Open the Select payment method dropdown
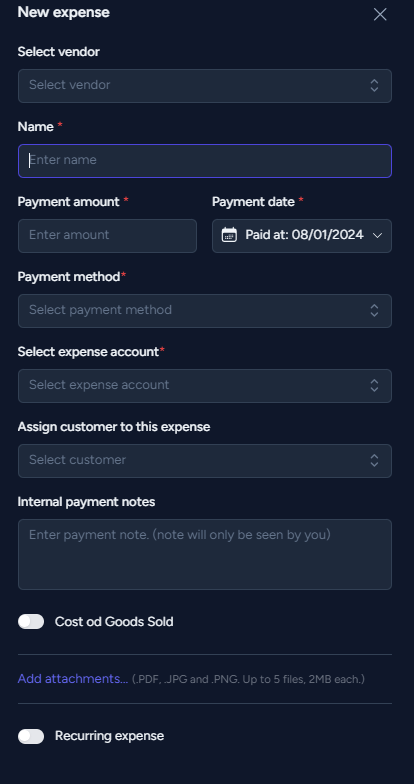 (x=205, y=310)
